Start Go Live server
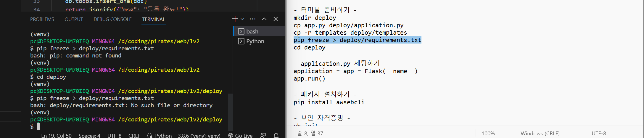644x138 pixels. click(240, 135)
